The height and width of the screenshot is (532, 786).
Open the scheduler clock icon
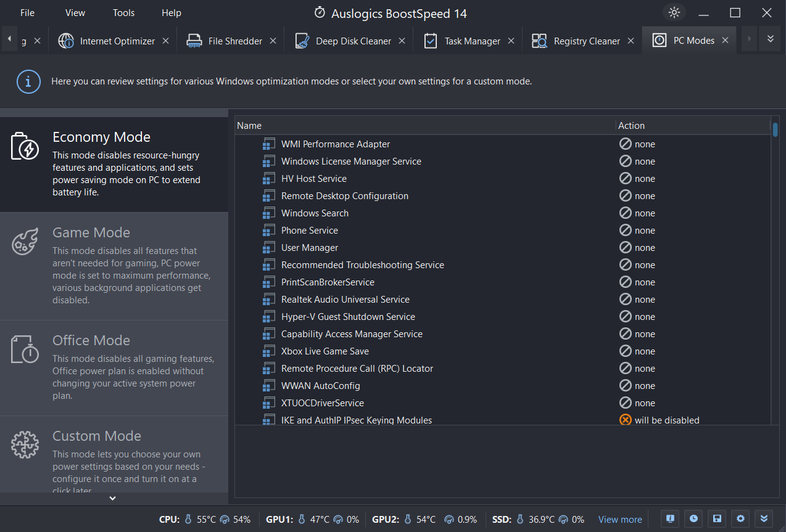click(x=693, y=519)
